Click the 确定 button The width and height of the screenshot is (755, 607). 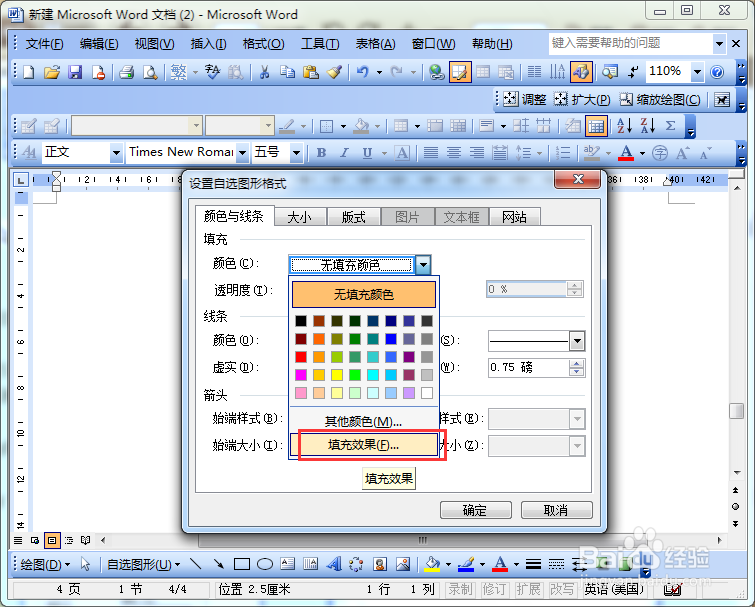click(475, 510)
